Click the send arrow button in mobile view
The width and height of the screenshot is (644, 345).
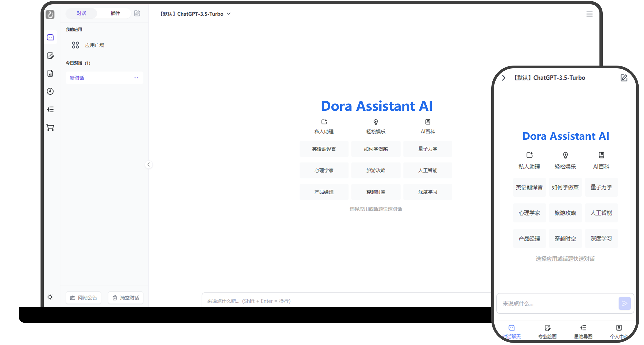click(x=625, y=303)
